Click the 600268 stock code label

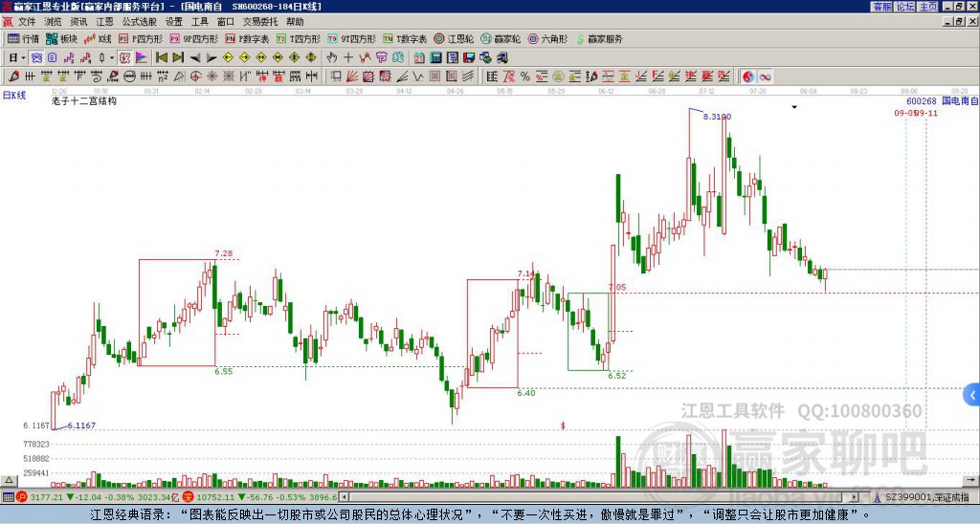pos(922,100)
